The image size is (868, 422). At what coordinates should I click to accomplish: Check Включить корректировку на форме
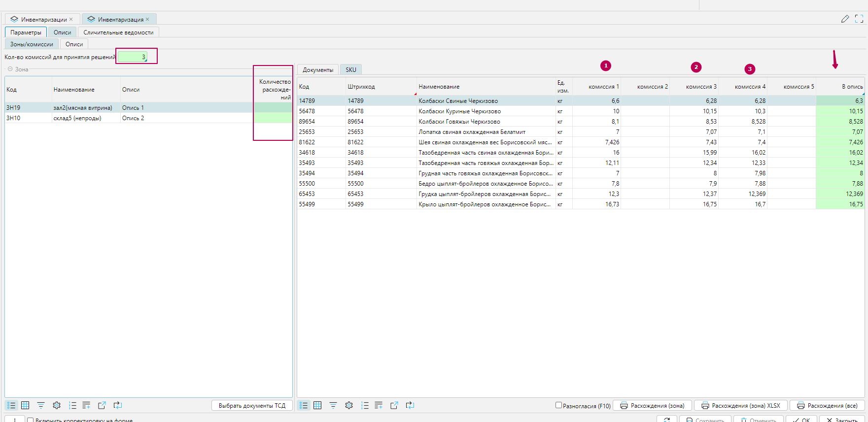pyautogui.click(x=31, y=420)
